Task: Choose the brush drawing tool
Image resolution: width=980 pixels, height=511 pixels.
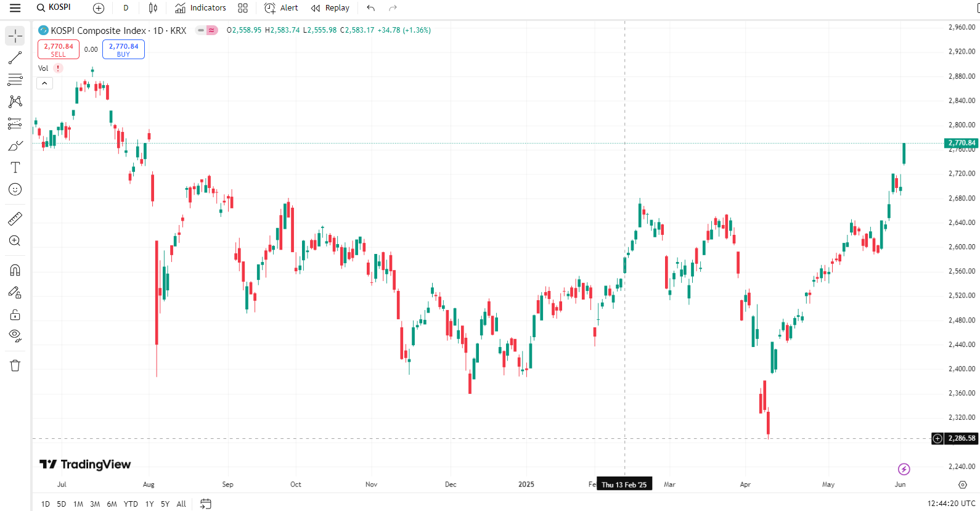Action: 15,145
